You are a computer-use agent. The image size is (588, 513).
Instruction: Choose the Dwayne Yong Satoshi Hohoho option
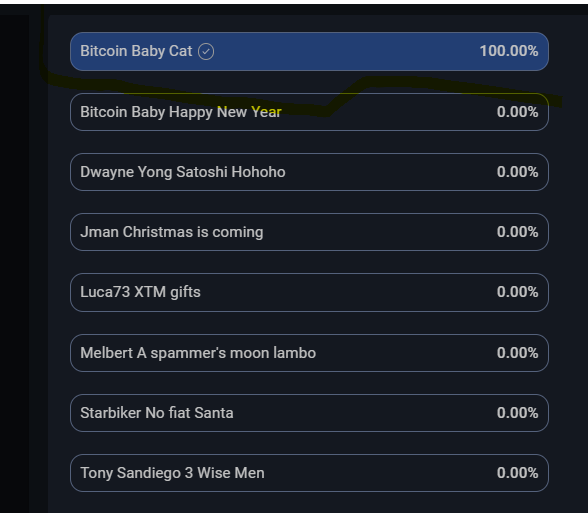(309, 172)
